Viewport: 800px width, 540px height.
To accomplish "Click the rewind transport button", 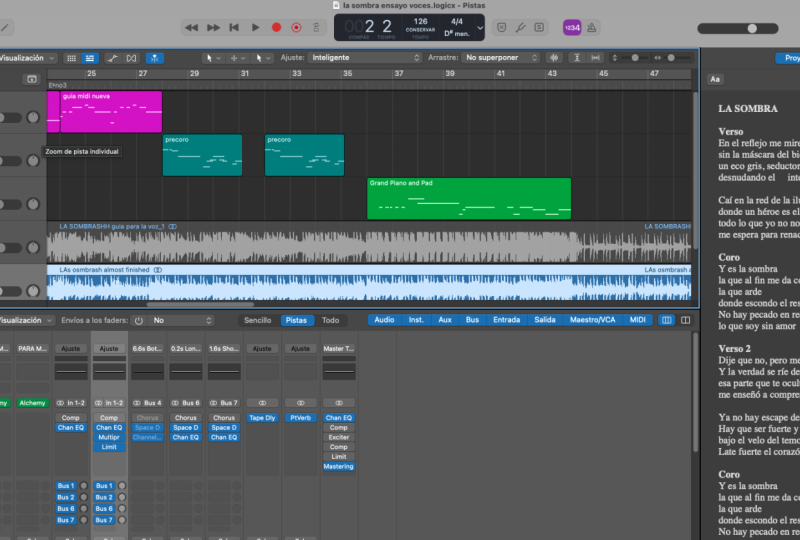I will [x=191, y=28].
